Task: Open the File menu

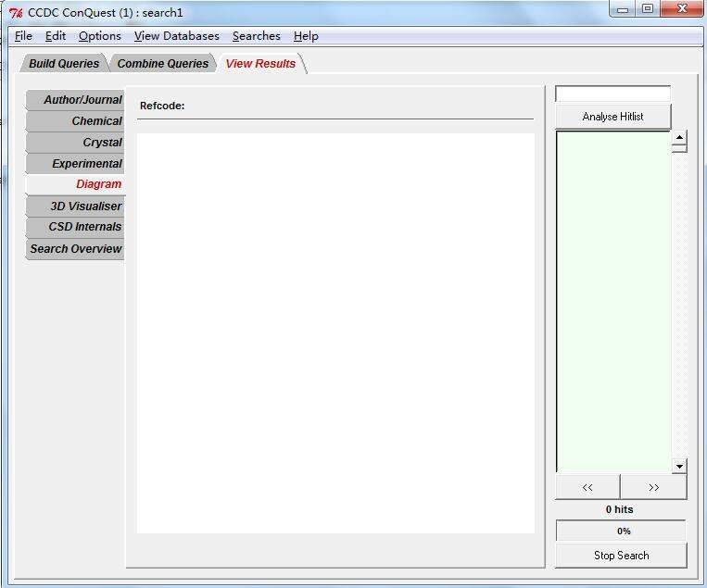Action: click(x=23, y=36)
